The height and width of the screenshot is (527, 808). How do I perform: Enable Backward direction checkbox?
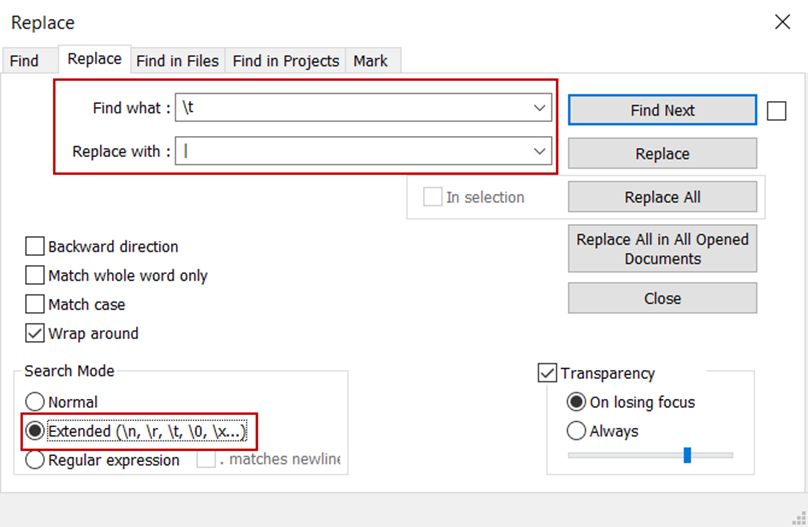35,246
